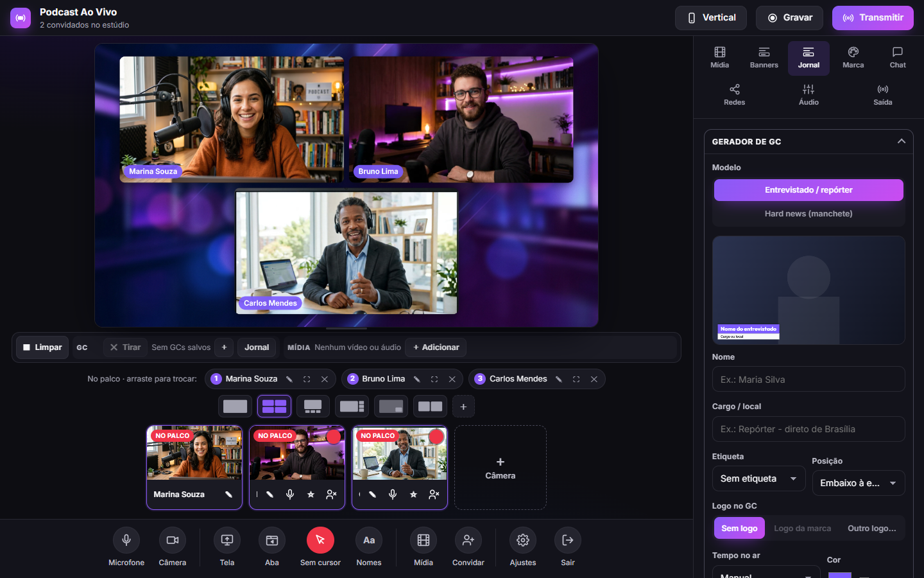This screenshot has height=578, width=924.
Task: Toggle the Microfone button in the bottom toolbar
Action: coord(126,540)
